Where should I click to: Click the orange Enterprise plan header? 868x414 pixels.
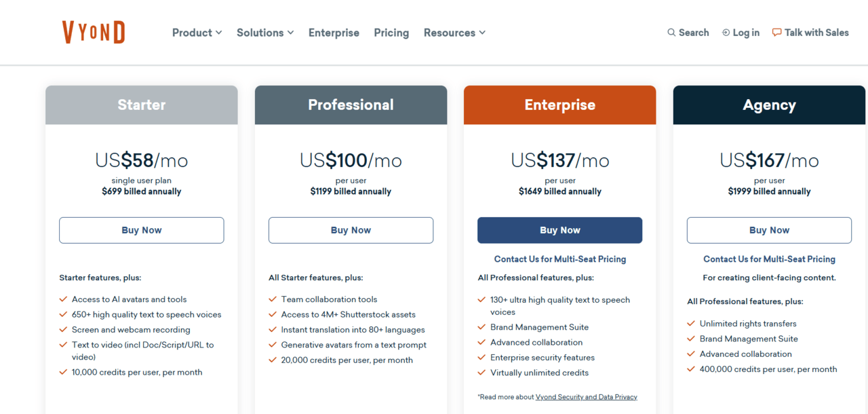point(560,105)
